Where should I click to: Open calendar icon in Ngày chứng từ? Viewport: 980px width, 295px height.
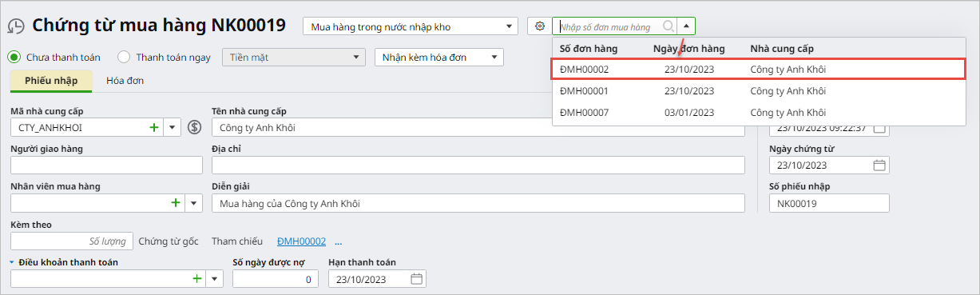coord(879,165)
